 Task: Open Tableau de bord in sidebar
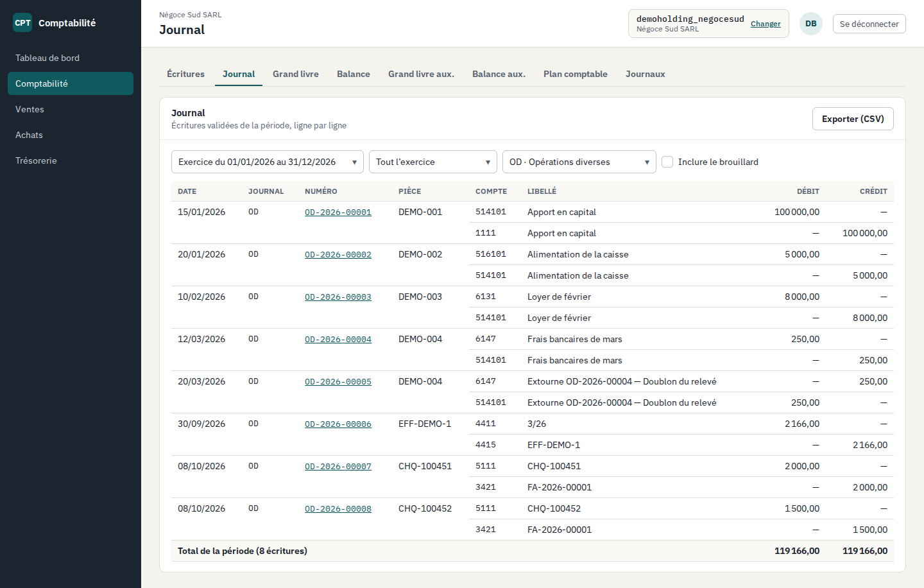(71, 58)
